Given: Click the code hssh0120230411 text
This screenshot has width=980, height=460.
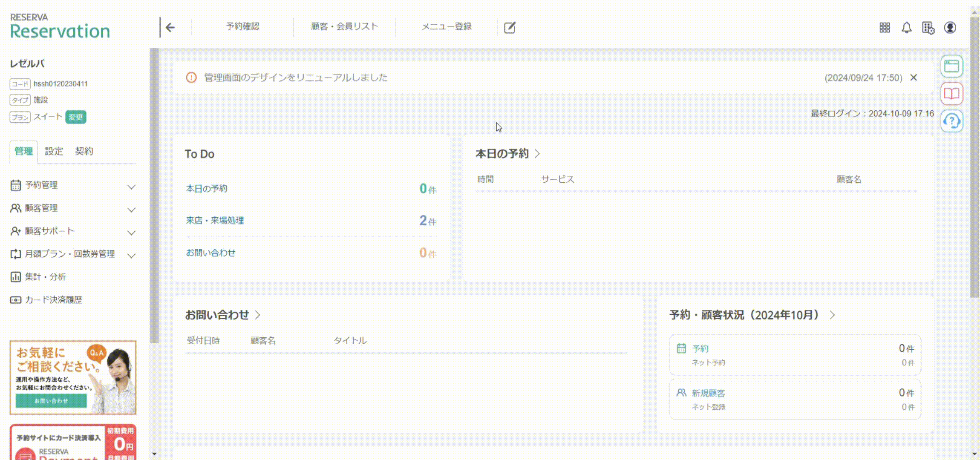Looking at the screenshot, I should click(61, 84).
